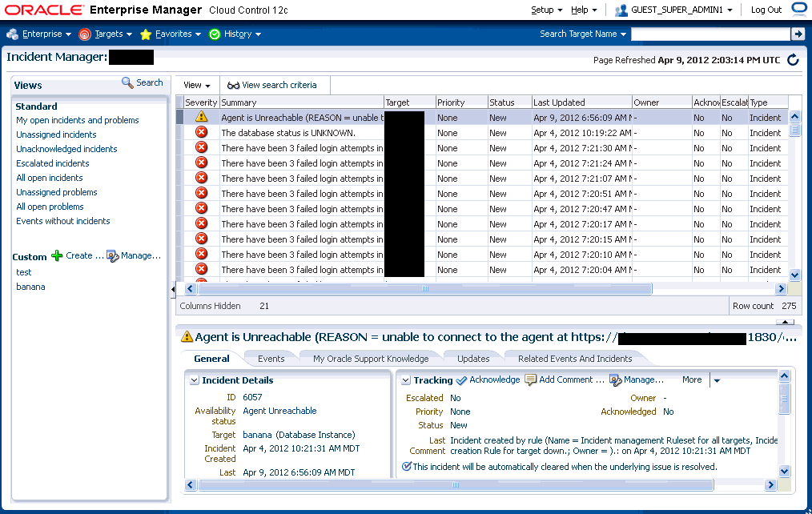Screen dimensions: 812x514
Task: Open the View dropdown in the table toolbar
Action: [197, 86]
